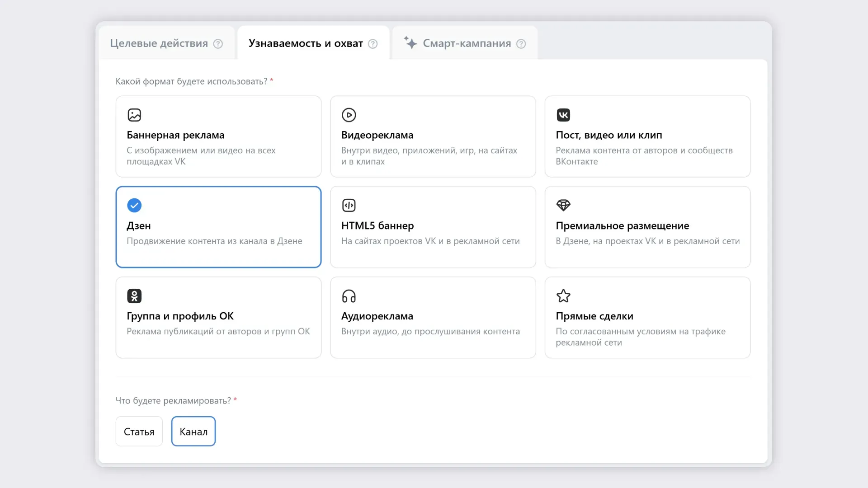Open help tooltip next to Узнаваемость и охват
The height and width of the screenshot is (488, 868).
click(373, 43)
